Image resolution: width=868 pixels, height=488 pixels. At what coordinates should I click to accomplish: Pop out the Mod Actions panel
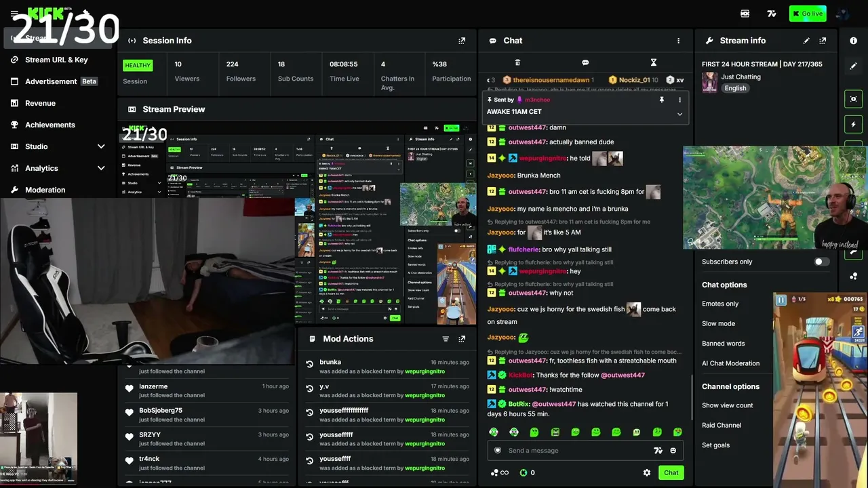coord(462,339)
